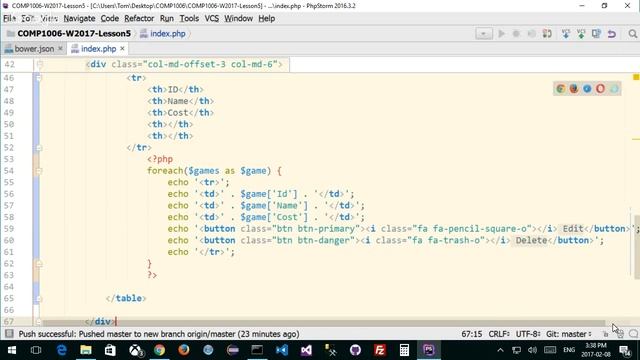Open the Tools menu
This screenshot has height=360, width=640.
(x=189, y=18)
